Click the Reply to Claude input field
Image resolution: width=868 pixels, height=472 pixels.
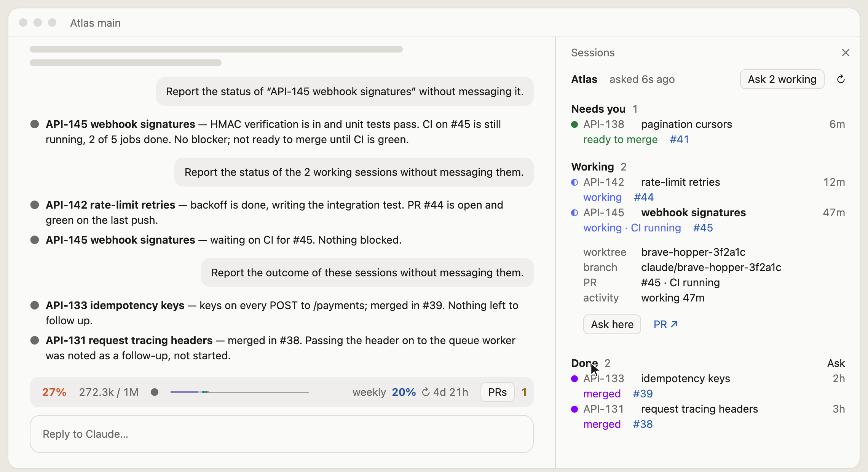[282, 434]
